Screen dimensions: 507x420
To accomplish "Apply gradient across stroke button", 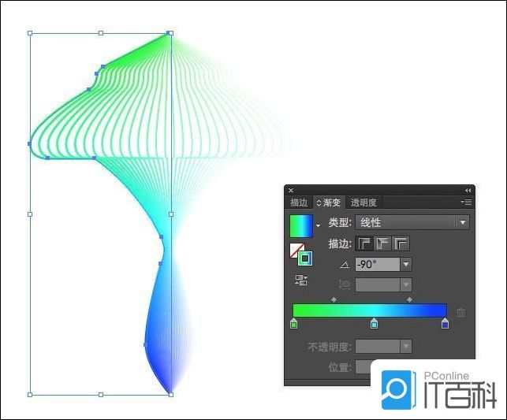I will click(401, 243).
